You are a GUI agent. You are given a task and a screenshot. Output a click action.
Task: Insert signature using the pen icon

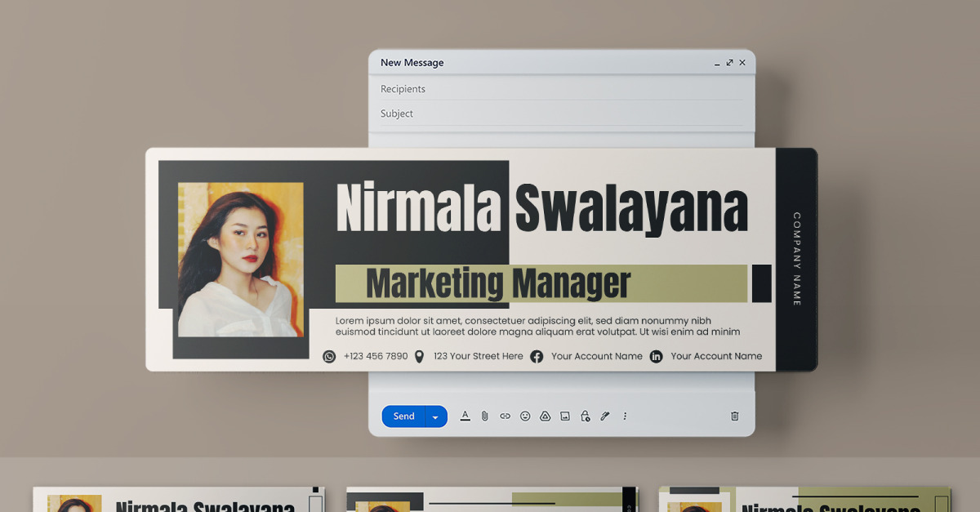click(x=605, y=416)
